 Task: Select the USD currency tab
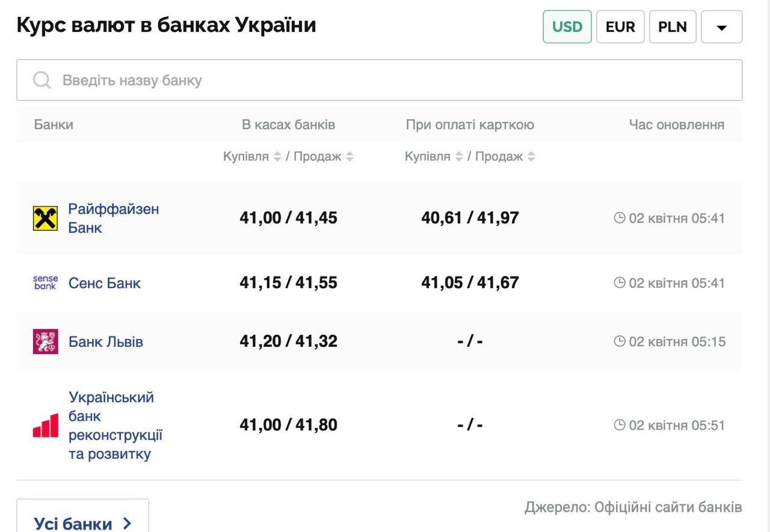point(567,27)
